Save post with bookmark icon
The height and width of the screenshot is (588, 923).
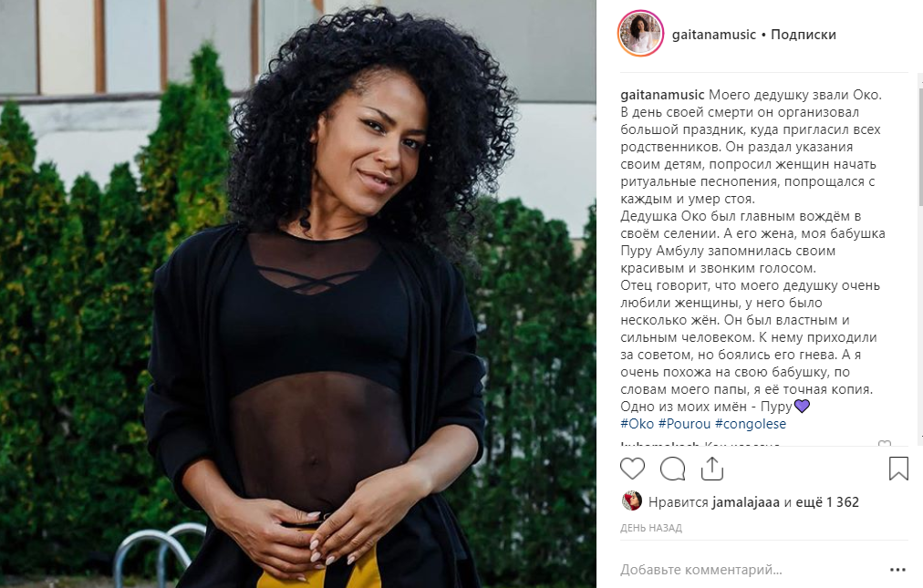tap(898, 469)
